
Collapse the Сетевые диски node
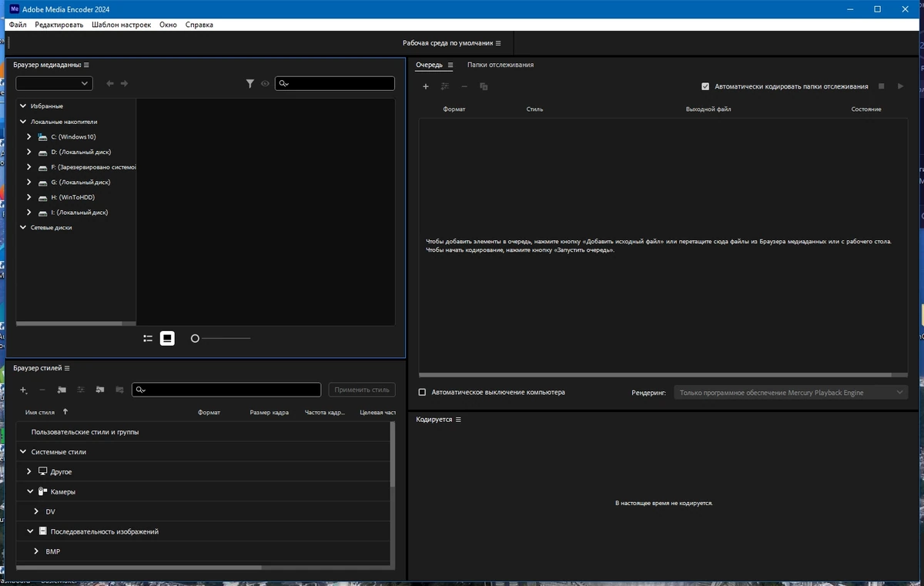[x=23, y=227]
